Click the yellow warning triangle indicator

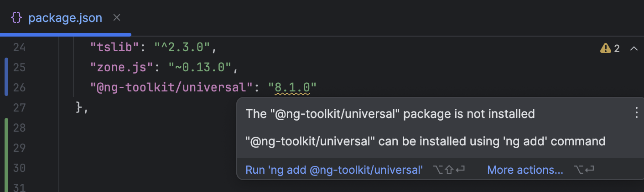click(605, 48)
